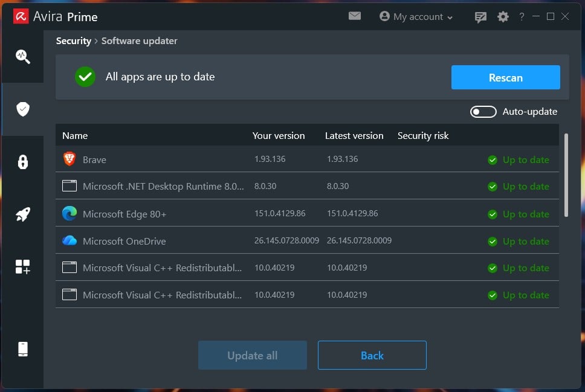Open the Performance rocket sidebar icon
This screenshot has height=392, width=585.
tap(23, 214)
